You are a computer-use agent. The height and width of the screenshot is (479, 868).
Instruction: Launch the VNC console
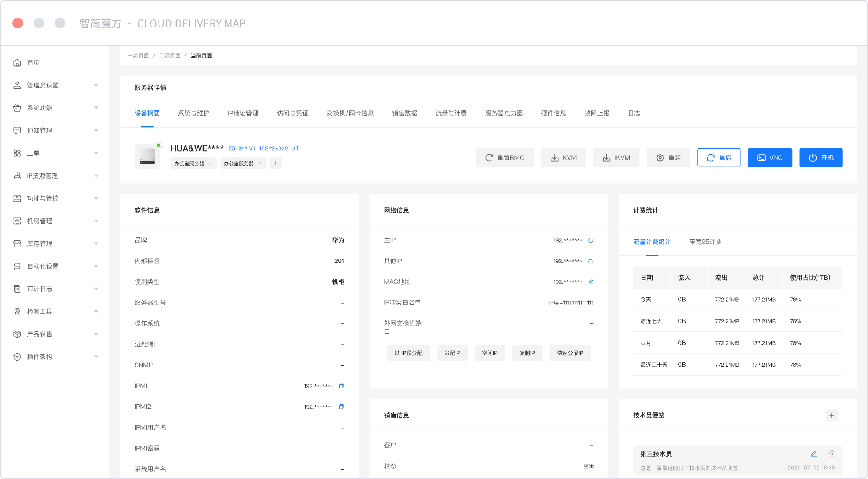tap(770, 158)
